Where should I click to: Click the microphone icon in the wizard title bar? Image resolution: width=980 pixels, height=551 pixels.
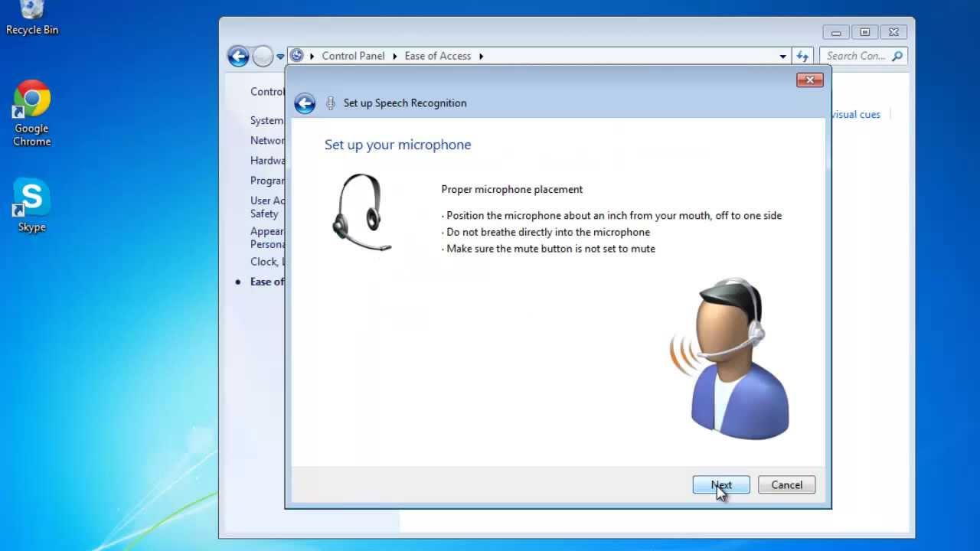click(330, 103)
